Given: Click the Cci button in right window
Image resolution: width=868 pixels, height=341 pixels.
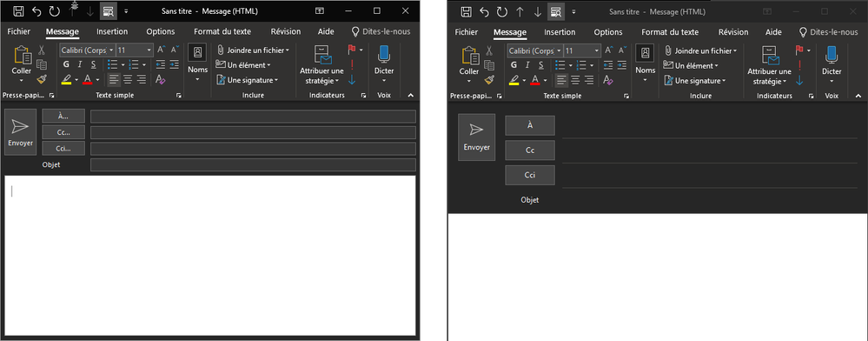Looking at the screenshot, I should (530, 175).
